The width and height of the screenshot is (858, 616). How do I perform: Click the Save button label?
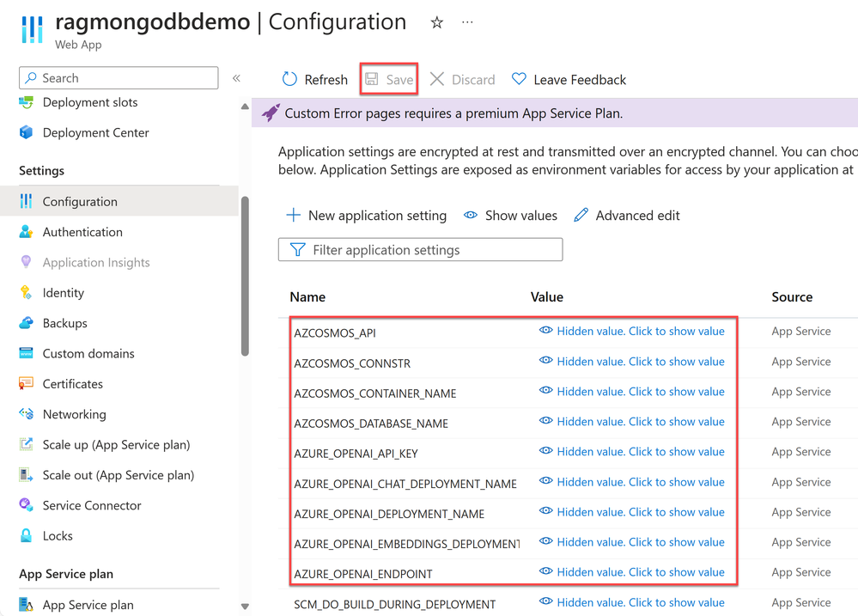[x=400, y=80]
